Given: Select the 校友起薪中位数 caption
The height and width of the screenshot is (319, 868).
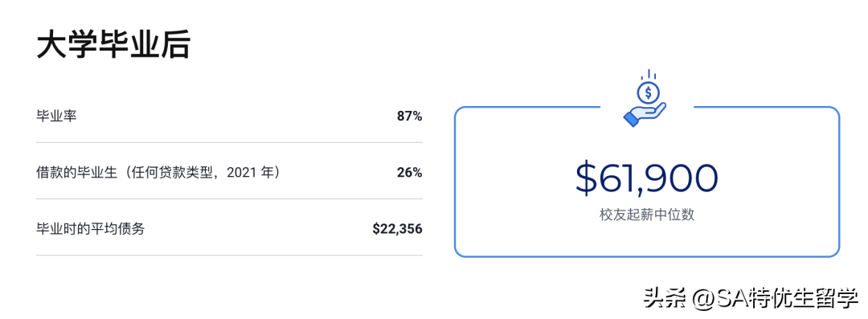Looking at the screenshot, I should click(x=646, y=215).
